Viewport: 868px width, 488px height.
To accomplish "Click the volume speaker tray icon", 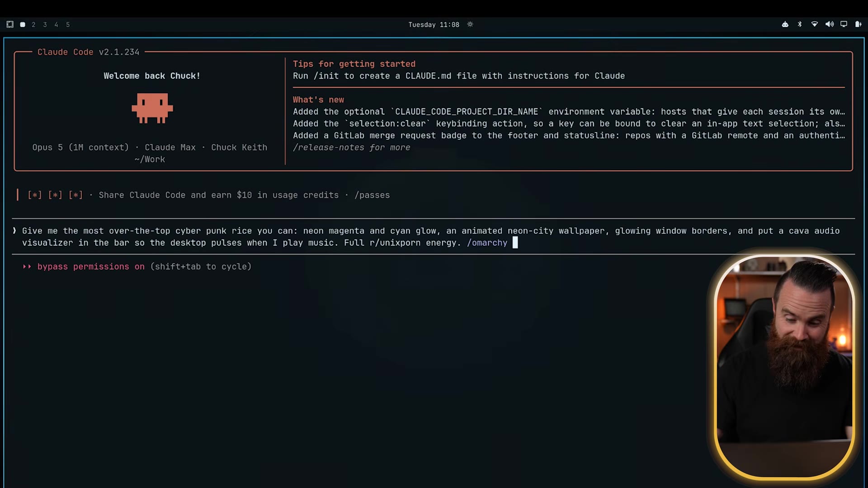I will click(829, 24).
